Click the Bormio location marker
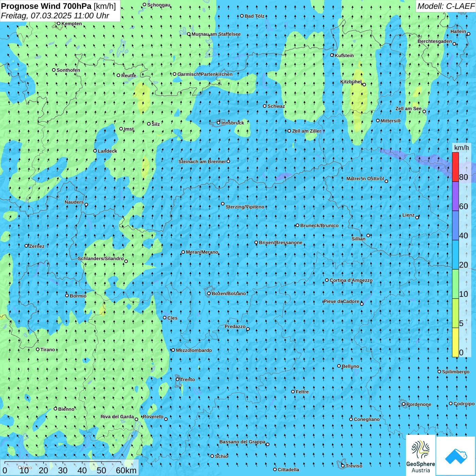Image resolution: width=476 pixels, height=476 pixels. [67, 295]
